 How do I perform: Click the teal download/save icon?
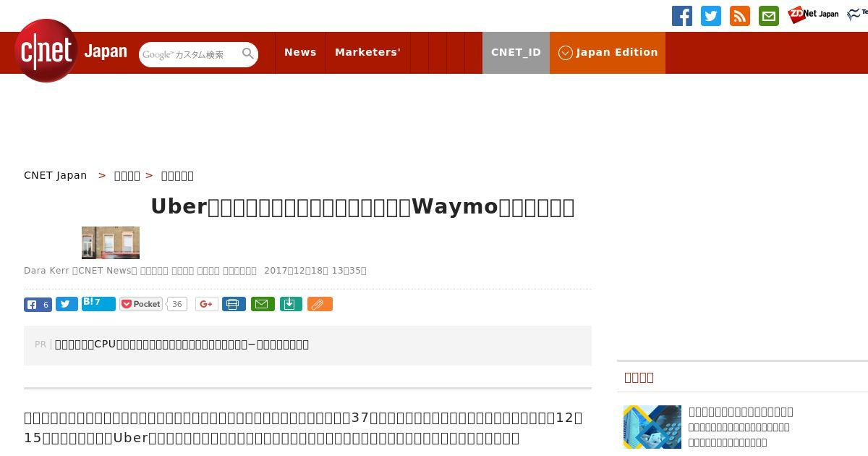pos(290,304)
